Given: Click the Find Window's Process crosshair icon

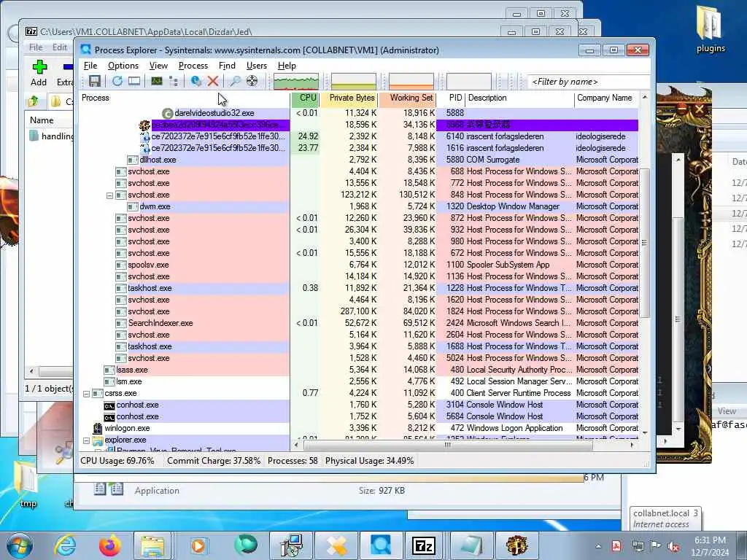Looking at the screenshot, I should tap(252, 81).
